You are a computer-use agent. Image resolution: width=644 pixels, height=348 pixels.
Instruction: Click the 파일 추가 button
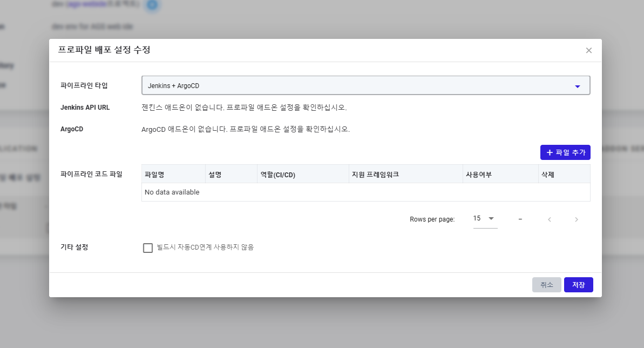coord(565,152)
